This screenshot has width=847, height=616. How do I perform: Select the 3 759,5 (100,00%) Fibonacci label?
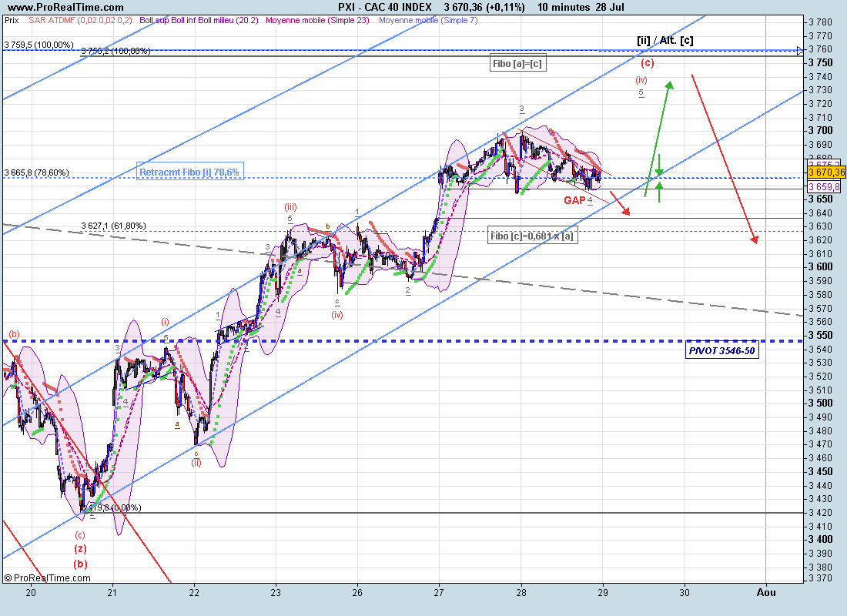pyautogui.click(x=39, y=45)
